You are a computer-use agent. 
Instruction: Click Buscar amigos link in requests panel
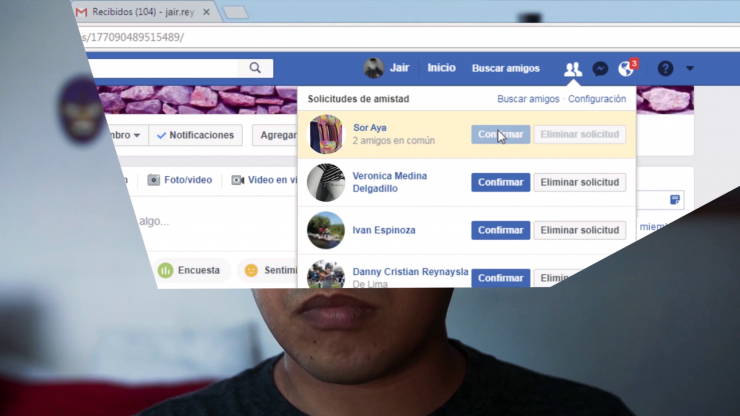click(528, 99)
